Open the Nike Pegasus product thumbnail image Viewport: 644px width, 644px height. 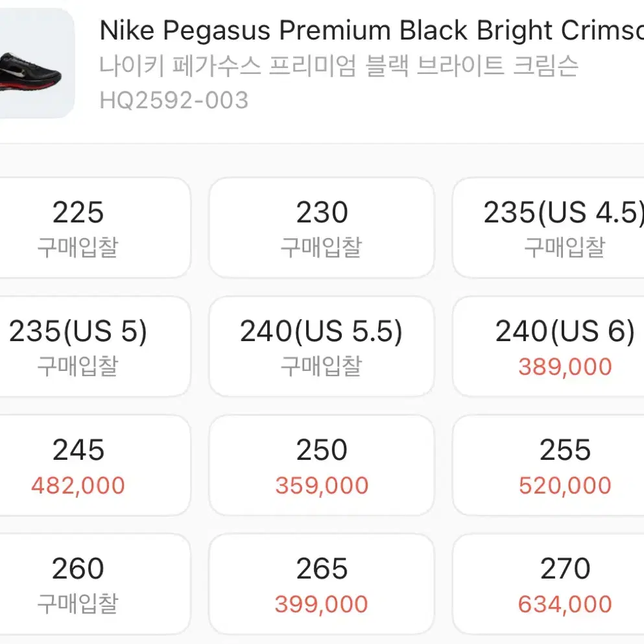pos(36,65)
